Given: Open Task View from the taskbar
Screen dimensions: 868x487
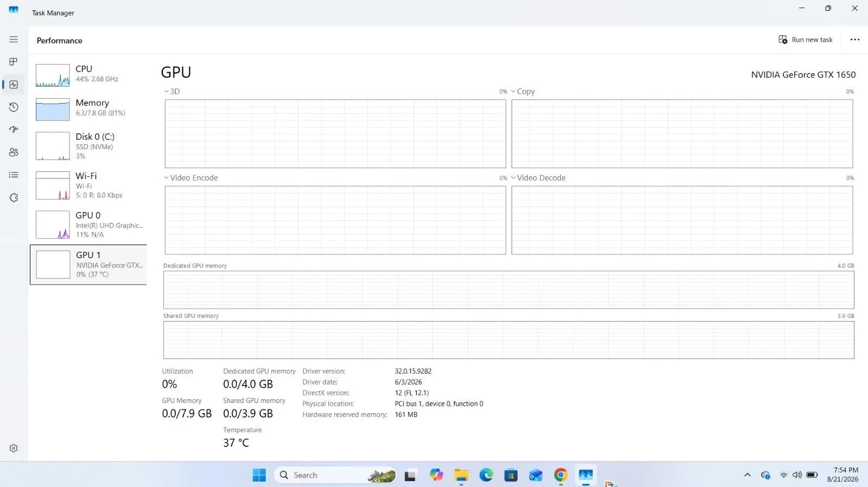Looking at the screenshot, I should (410, 476).
